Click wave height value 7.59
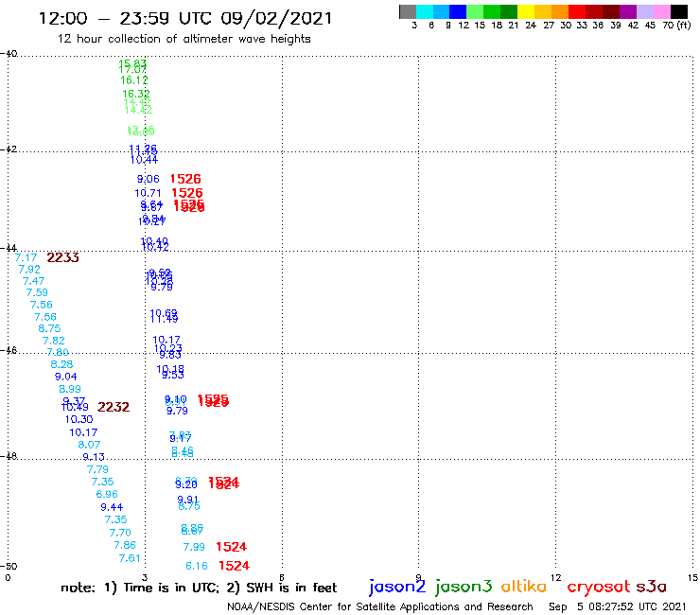The image size is (700, 615). (x=37, y=292)
